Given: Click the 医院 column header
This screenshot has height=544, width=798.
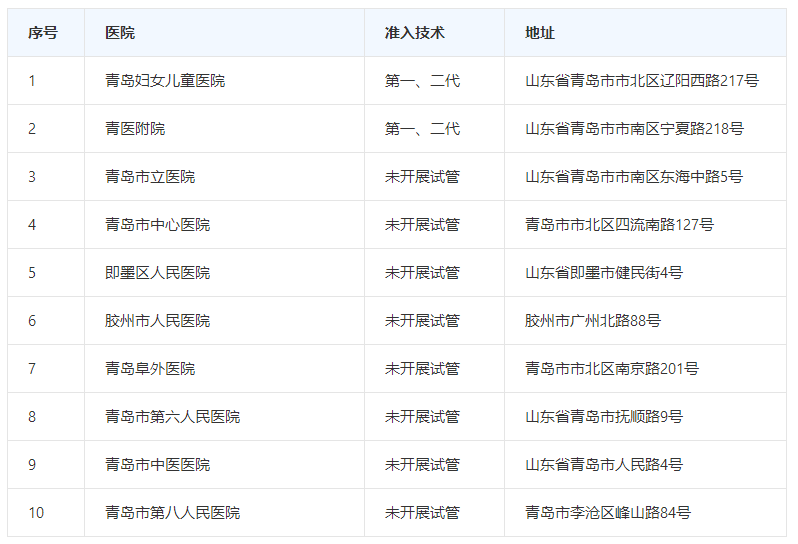Looking at the screenshot, I should tap(120, 33).
